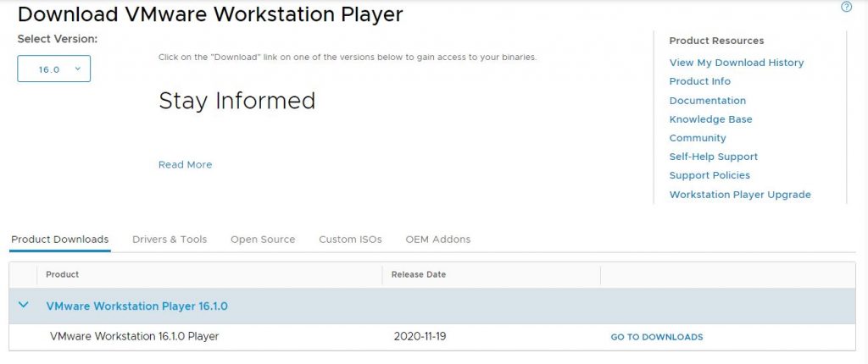
Task: Open the OEM Addons tab
Action: (x=437, y=240)
